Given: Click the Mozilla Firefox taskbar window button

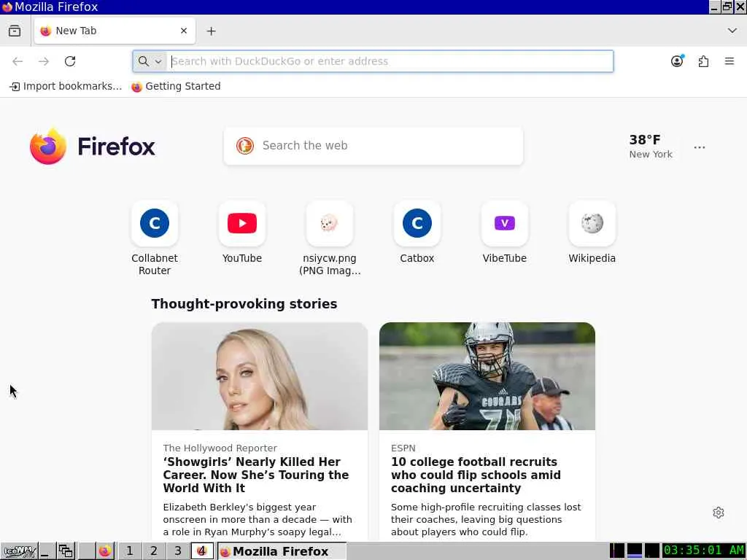Looking at the screenshot, I should (282, 551).
